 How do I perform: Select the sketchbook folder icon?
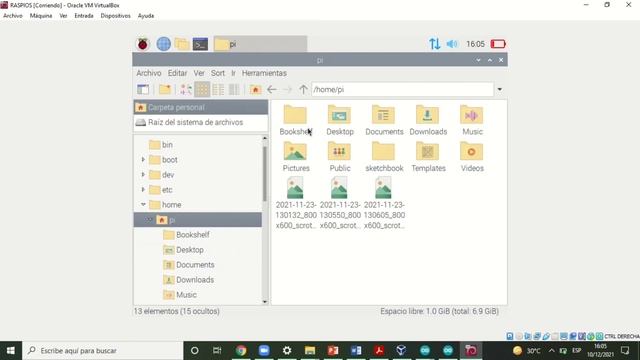coord(383,151)
